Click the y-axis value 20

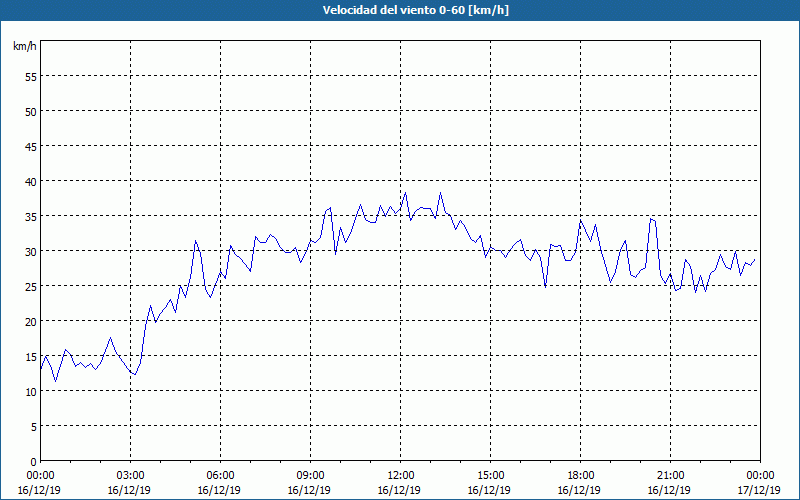click(x=31, y=323)
